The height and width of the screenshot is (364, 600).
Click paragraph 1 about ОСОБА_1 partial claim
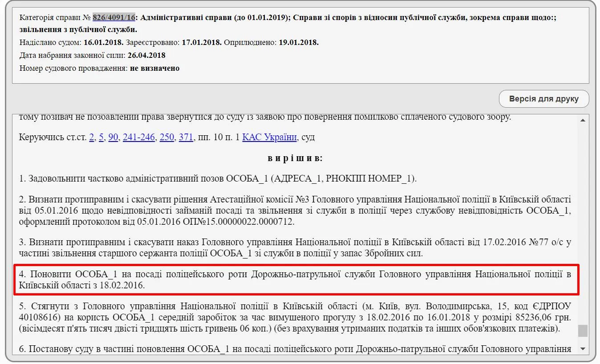(x=218, y=179)
